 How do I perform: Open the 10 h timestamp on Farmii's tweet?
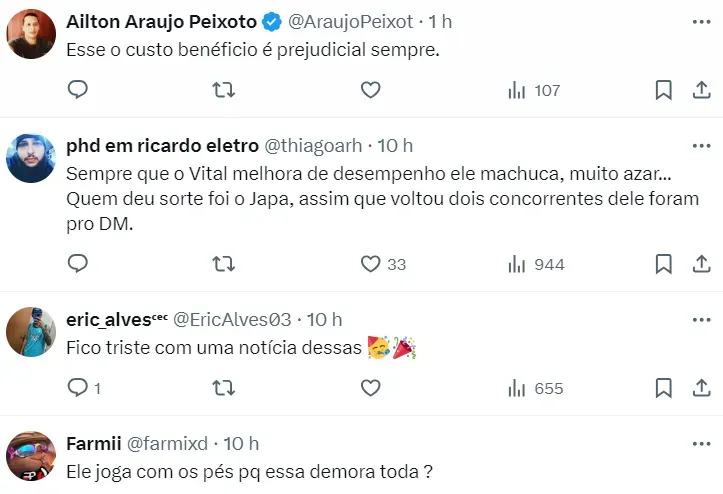point(241,442)
